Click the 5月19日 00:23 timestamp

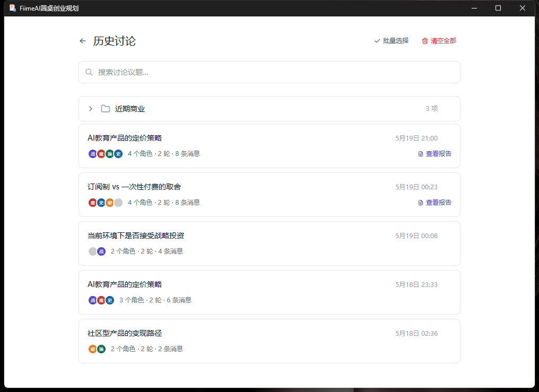coord(416,187)
